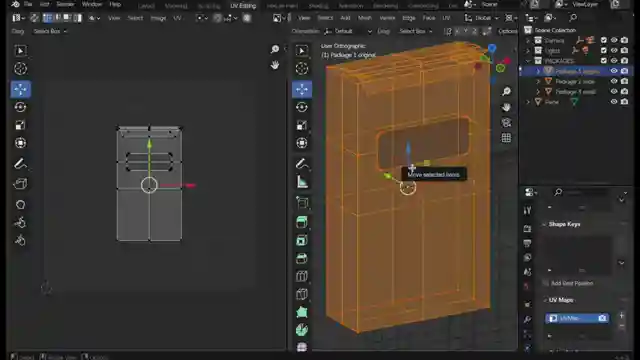640x360 pixels.
Task: Select the Rotate tool in 3D viewport
Action: (x=302, y=107)
